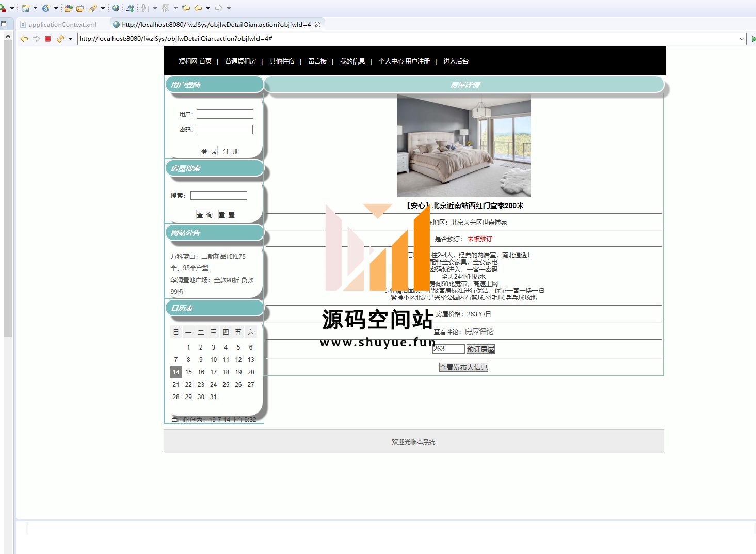Image resolution: width=756 pixels, height=554 pixels.
Task: Open the 留言板 nav link
Action: [317, 61]
